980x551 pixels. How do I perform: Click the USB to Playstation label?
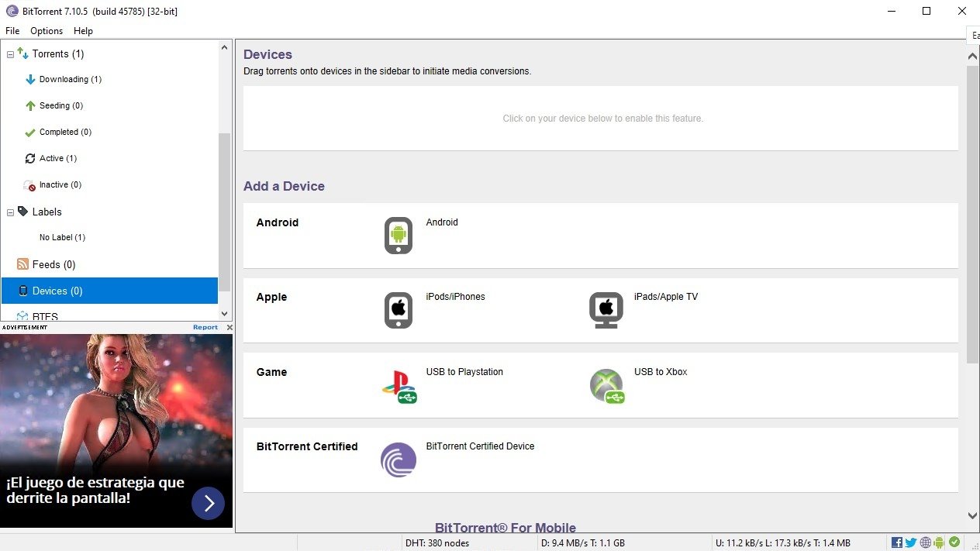(464, 372)
